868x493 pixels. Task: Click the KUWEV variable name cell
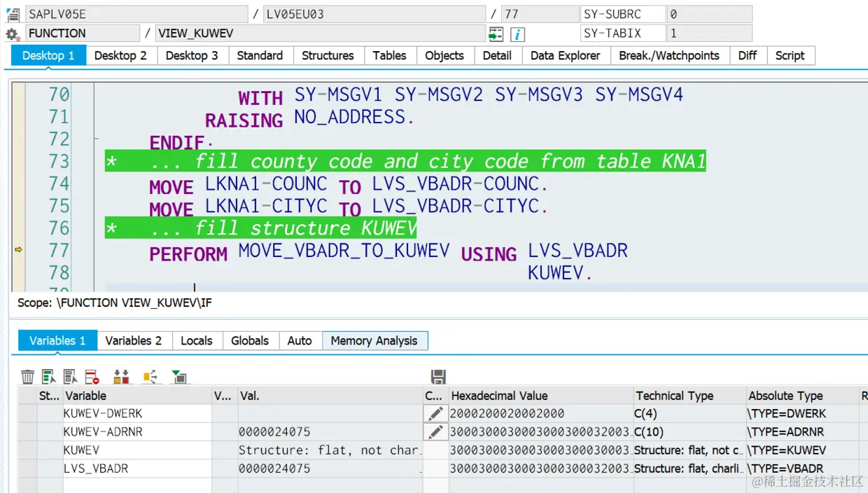coord(137,450)
